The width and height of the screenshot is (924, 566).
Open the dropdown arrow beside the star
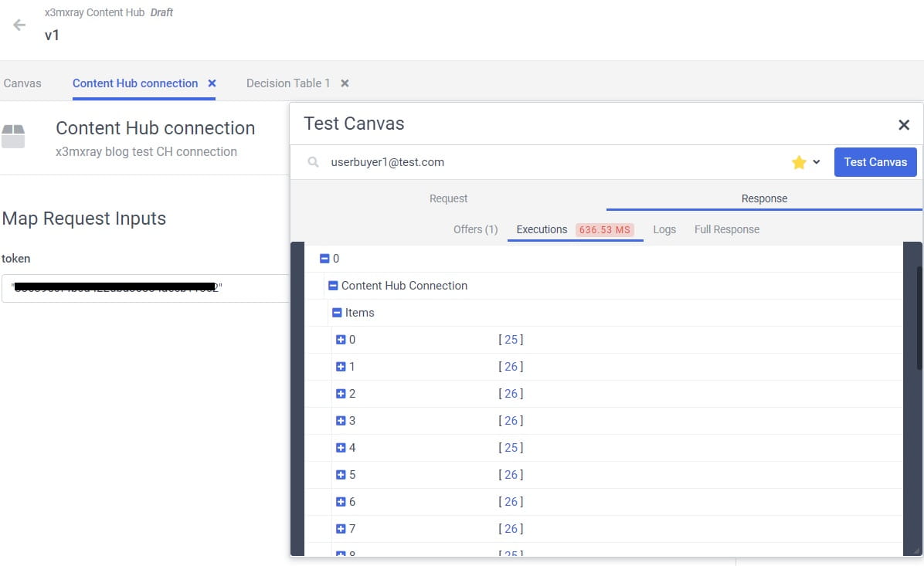tap(816, 162)
